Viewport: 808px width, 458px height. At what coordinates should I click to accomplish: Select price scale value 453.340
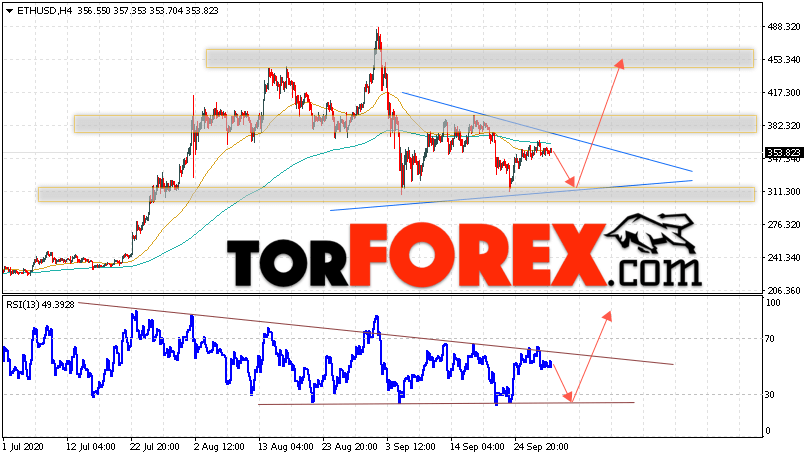(x=784, y=60)
